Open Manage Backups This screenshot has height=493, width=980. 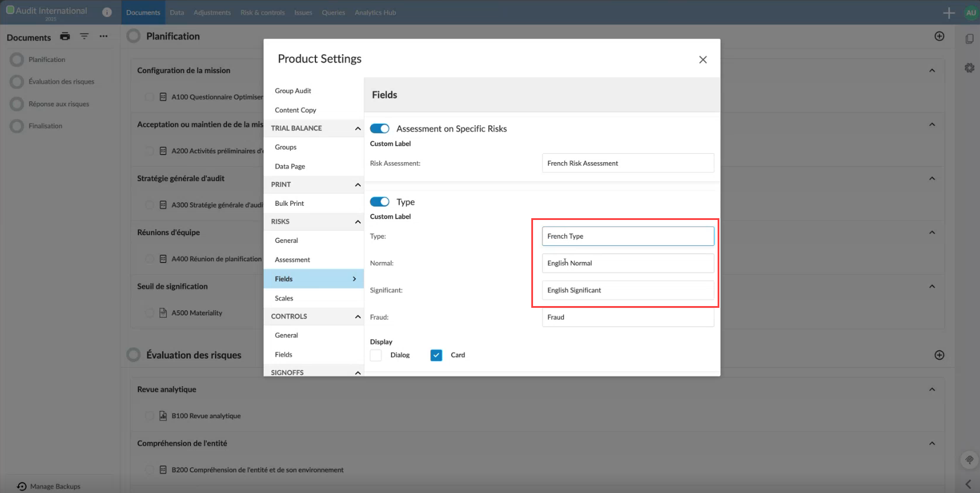49,487
